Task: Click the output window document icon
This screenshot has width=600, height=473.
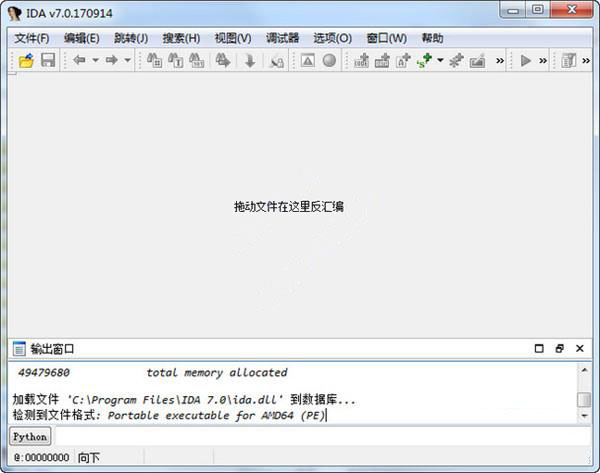Action: [x=19, y=349]
